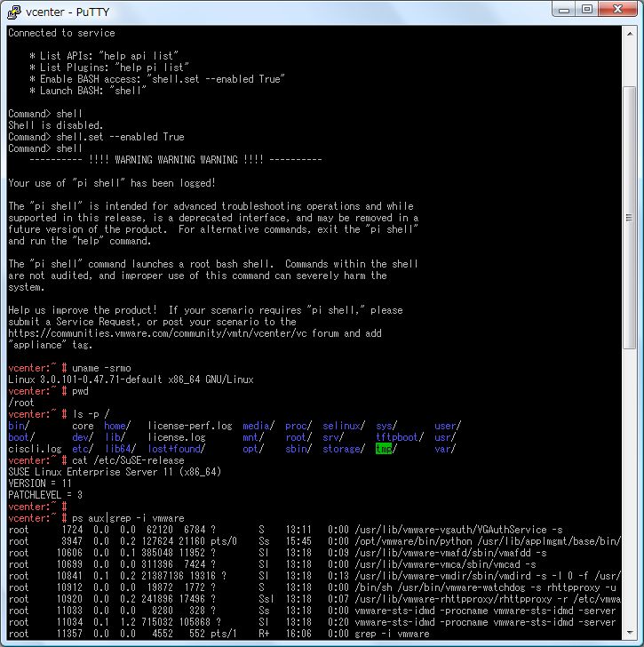Click the '/root' pwd output
Image resolution: width=644 pixels, height=647 pixels.
point(21,403)
